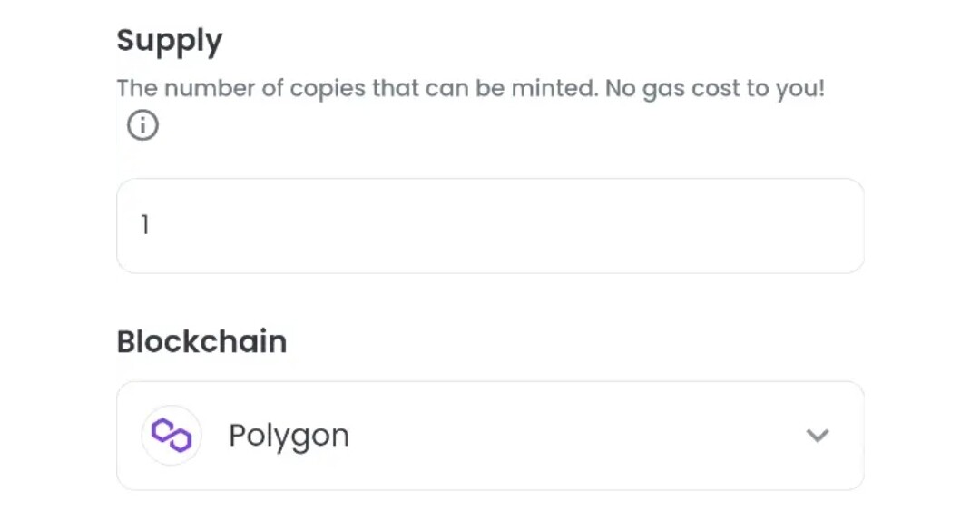Expand the Blockchain dropdown chevron
Screen dimensions: 980x521
coord(817,436)
